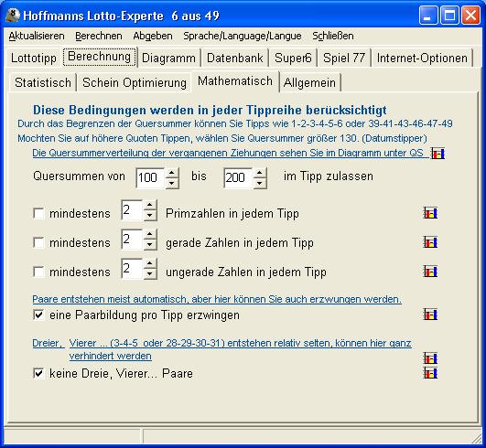The image size is (486, 448).
Task: Click the Quersummen von input field showing 100
Action: (x=150, y=177)
